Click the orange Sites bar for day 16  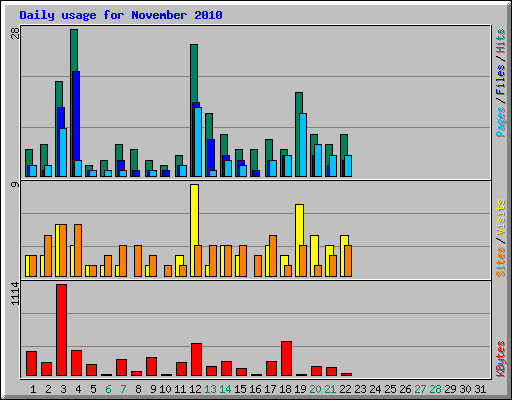[x=258, y=266]
